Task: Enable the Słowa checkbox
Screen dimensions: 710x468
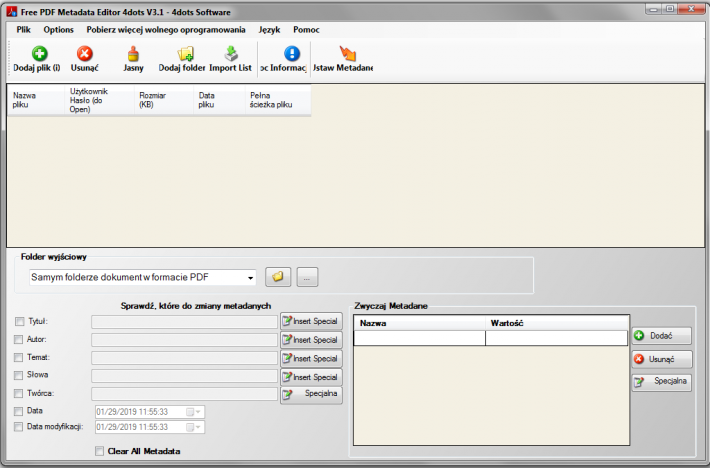Action: click(x=18, y=375)
